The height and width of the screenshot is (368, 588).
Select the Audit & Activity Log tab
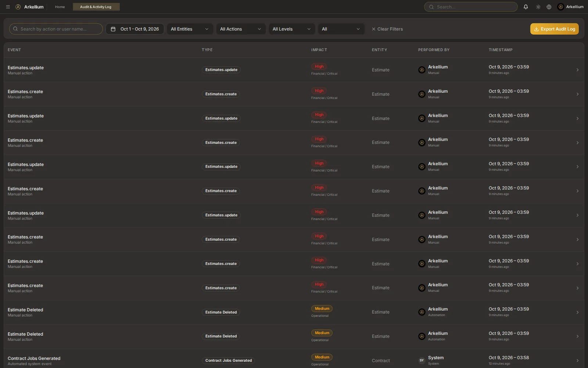point(96,7)
